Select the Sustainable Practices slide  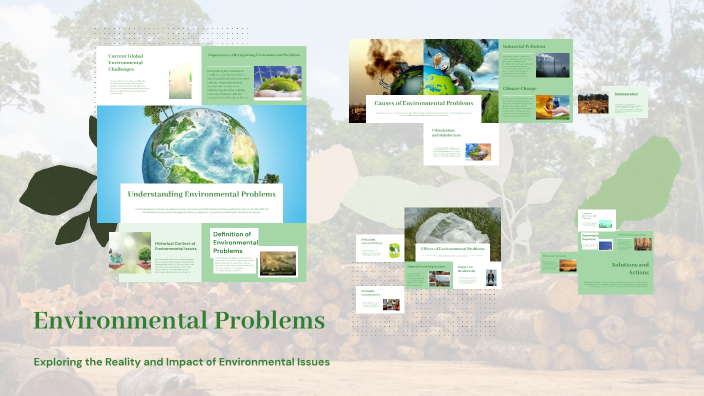[596, 242]
